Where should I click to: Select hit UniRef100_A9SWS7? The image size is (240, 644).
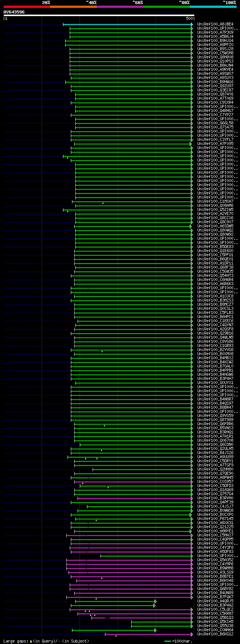click(215, 74)
